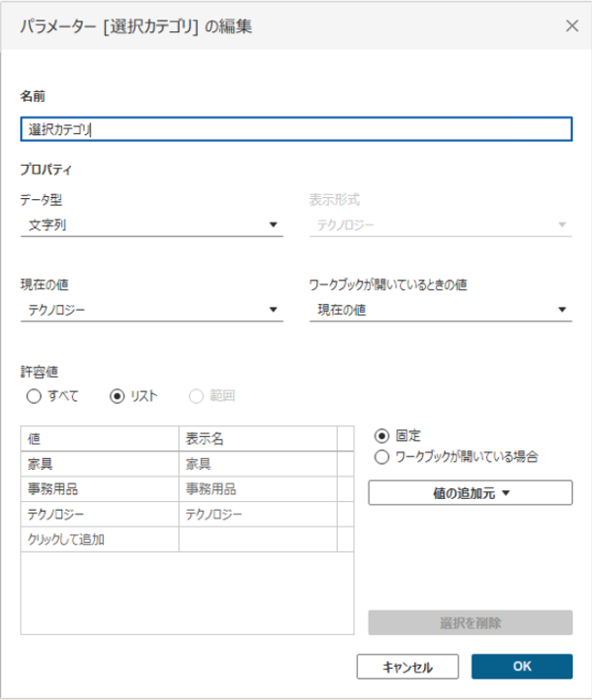Click the 名前 text input field
The width and height of the screenshot is (592, 700).
point(296,129)
